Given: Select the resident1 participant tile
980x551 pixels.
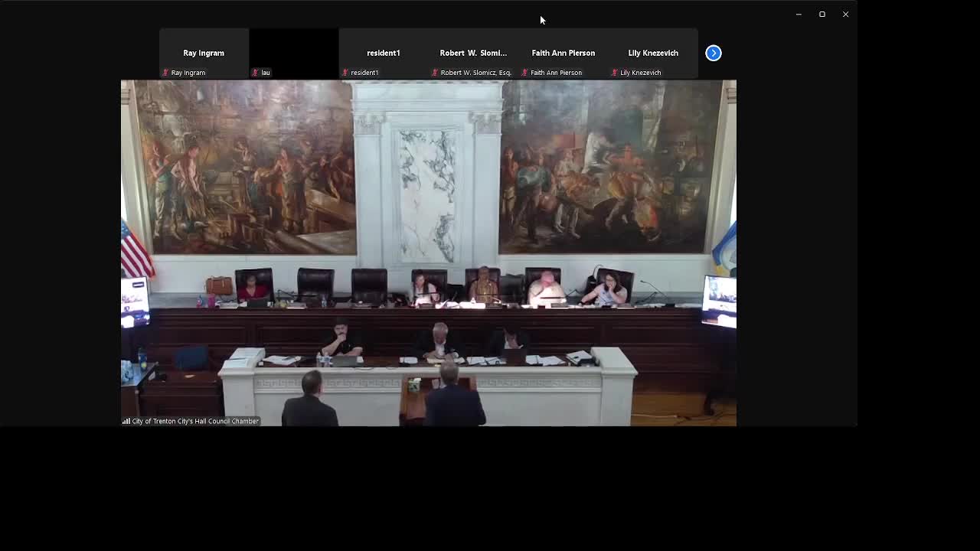Looking at the screenshot, I should click(384, 53).
